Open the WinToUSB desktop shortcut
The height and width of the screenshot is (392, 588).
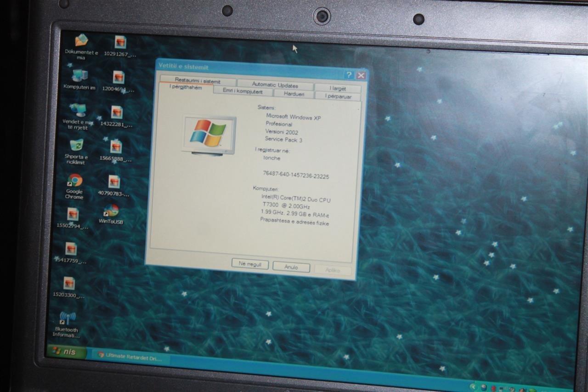pos(111,214)
